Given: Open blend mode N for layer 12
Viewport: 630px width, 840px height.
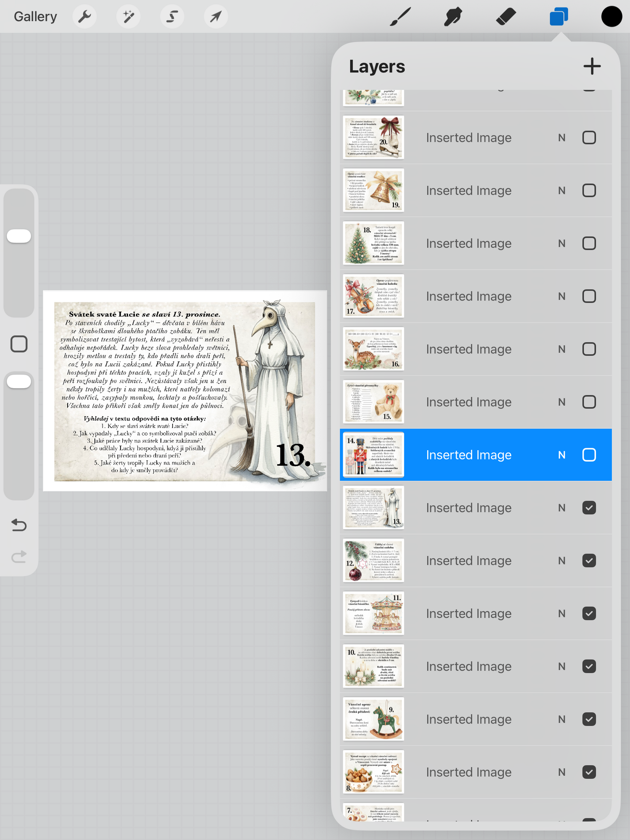Looking at the screenshot, I should tap(562, 561).
